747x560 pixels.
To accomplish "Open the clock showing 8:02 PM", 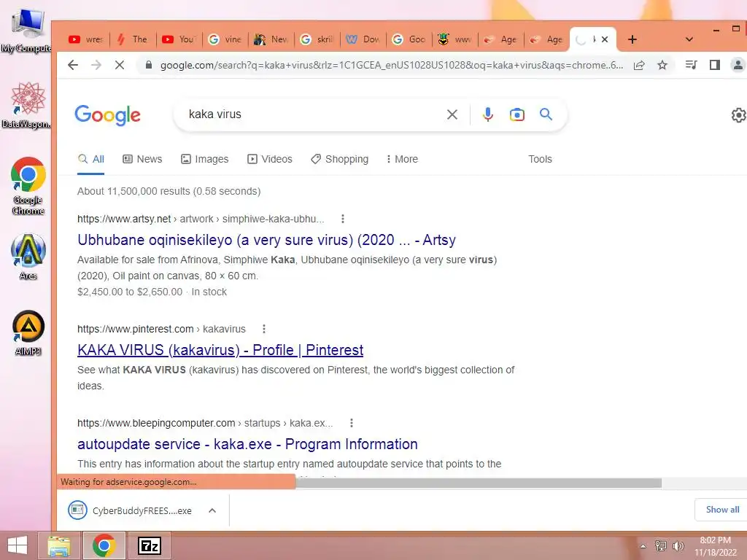I will pos(715,546).
